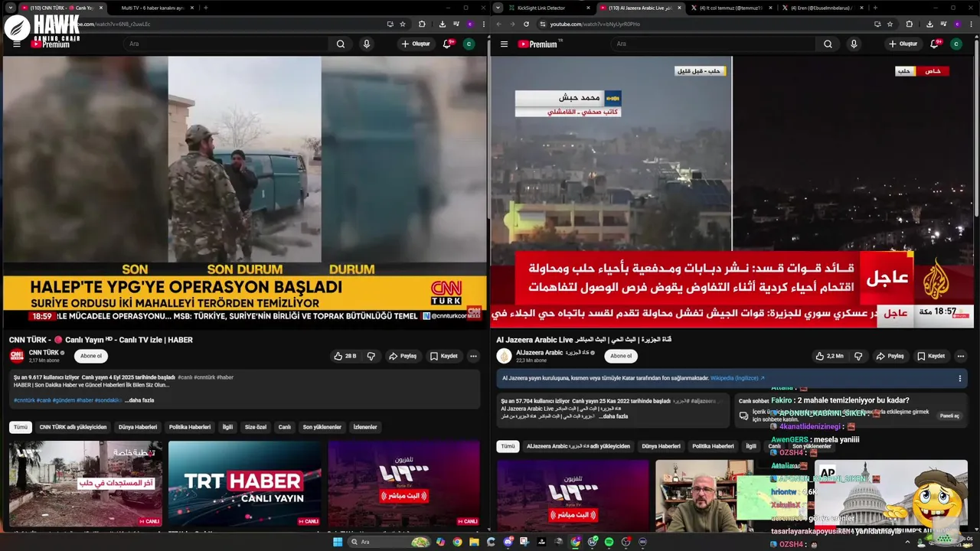Like the Al Jazeera video (2,2 Mn)
This screenshot has width=980, height=551.
click(x=829, y=356)
